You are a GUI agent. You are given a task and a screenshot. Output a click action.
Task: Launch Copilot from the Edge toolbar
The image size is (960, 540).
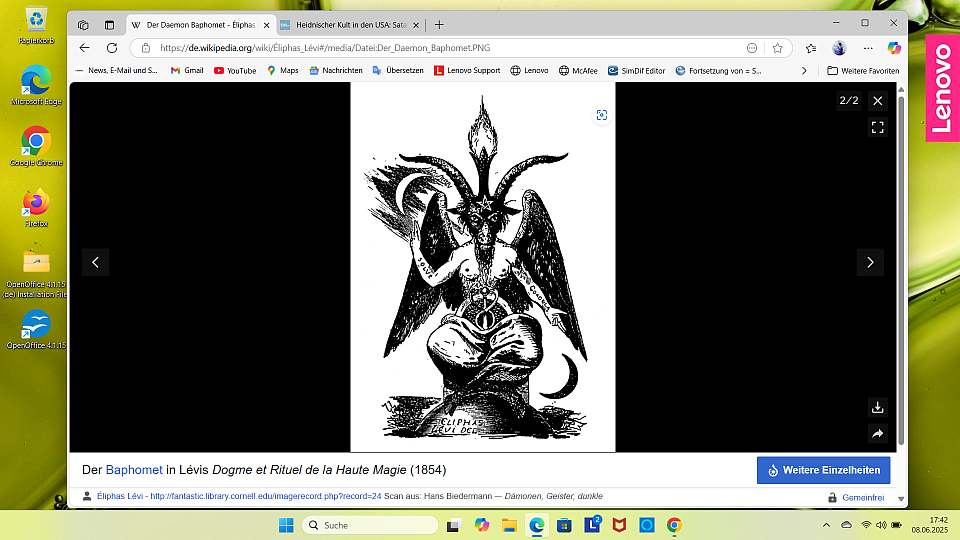pyautogui.click(x=894, y=48)
